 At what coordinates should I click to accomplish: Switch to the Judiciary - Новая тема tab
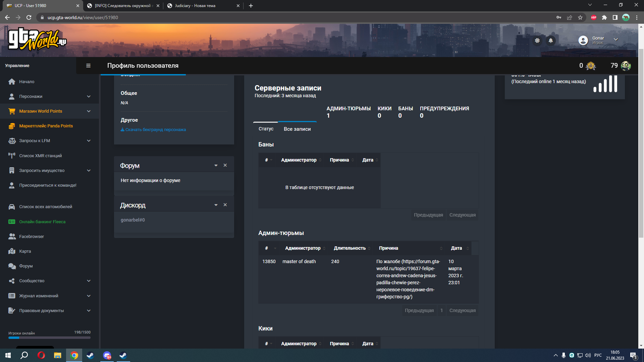click(x=203, y=6)
